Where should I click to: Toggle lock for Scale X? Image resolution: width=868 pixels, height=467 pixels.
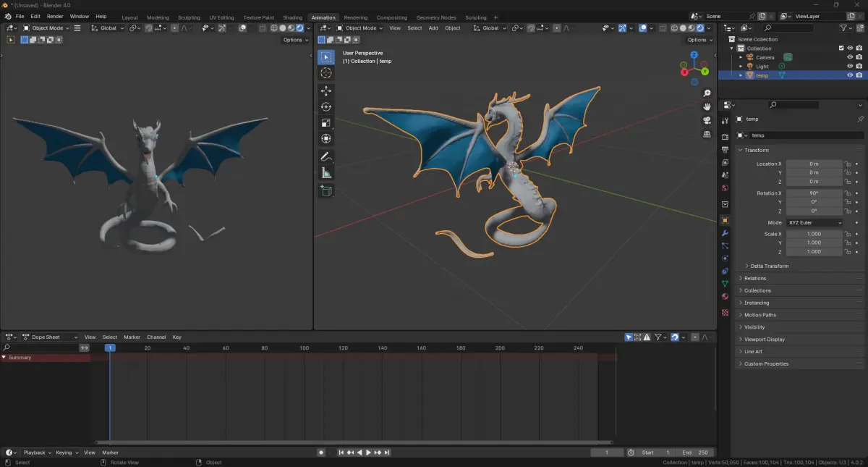[848, 234]
